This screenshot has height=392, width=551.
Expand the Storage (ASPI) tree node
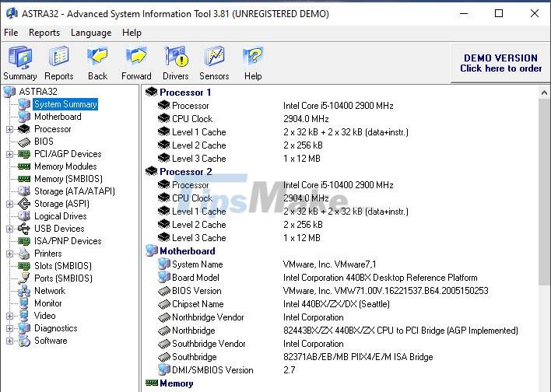point(9,204)
